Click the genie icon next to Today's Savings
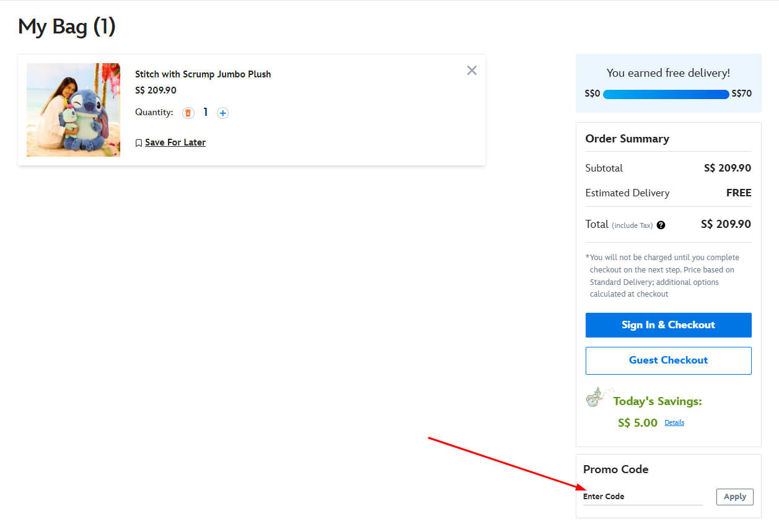 click(x=596, y=397)
